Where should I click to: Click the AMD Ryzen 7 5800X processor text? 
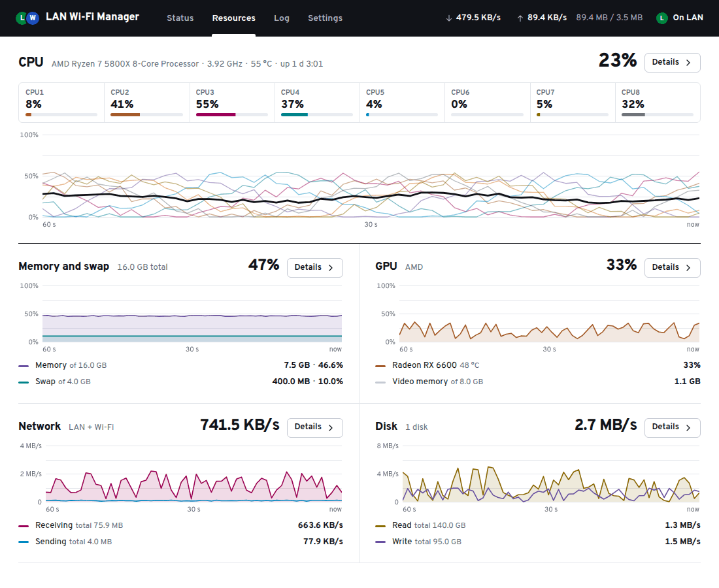pyautogui.click(x=125, y=64)
